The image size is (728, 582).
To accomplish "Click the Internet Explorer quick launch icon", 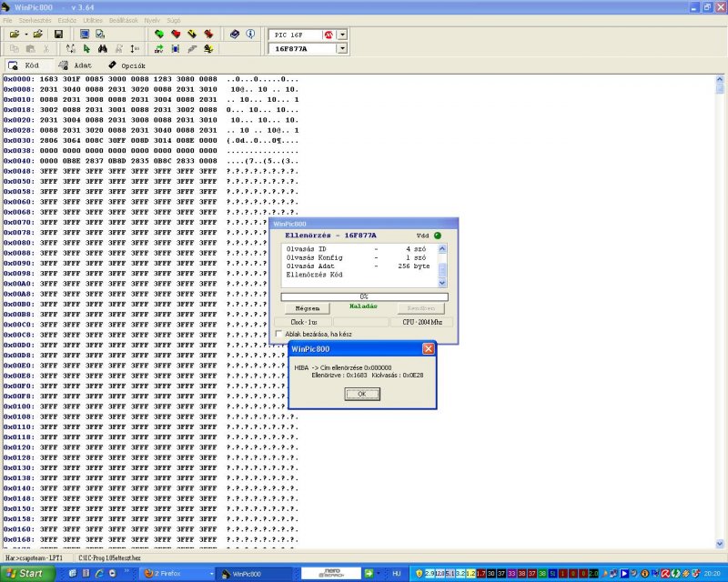I will (x=99, y=573).
